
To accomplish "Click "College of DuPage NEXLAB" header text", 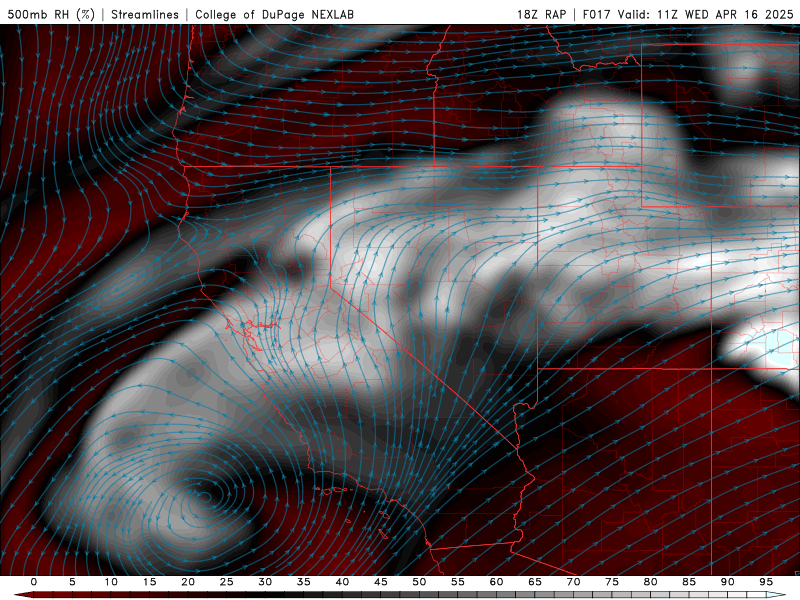I will 274,14.
